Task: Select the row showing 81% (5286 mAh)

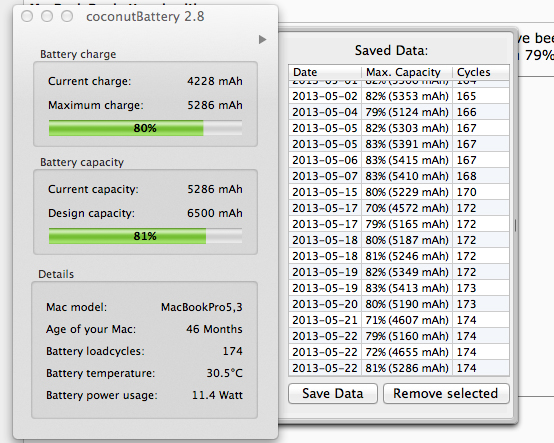Action: click(399, 368)
